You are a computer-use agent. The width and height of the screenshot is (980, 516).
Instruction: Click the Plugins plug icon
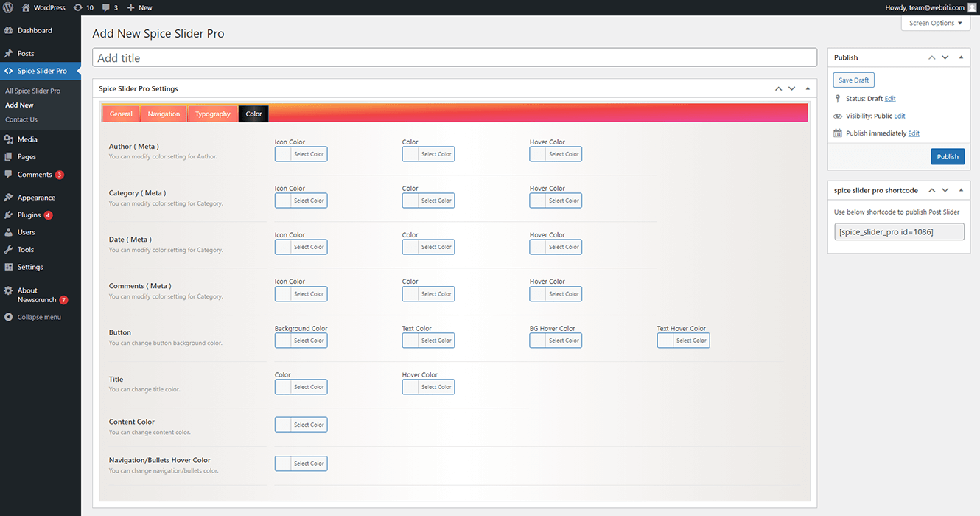click(x=9, y=215)
